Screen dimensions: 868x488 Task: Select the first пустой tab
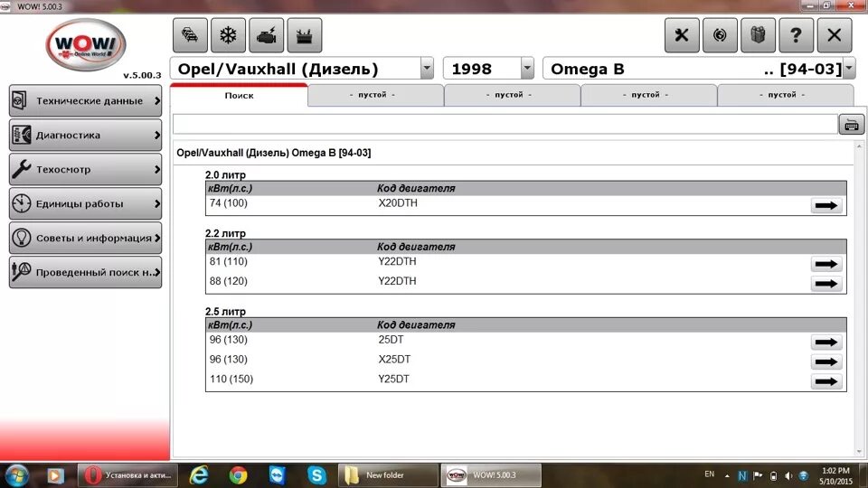click(x=376, y=95)
